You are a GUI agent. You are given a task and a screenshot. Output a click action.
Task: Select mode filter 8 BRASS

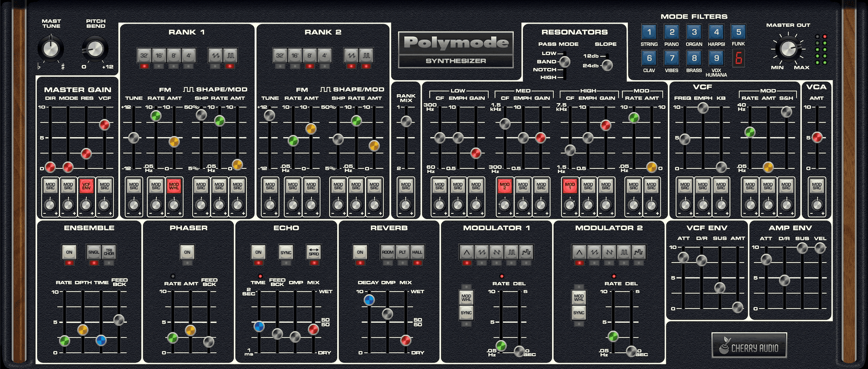(x=694, y=58)
